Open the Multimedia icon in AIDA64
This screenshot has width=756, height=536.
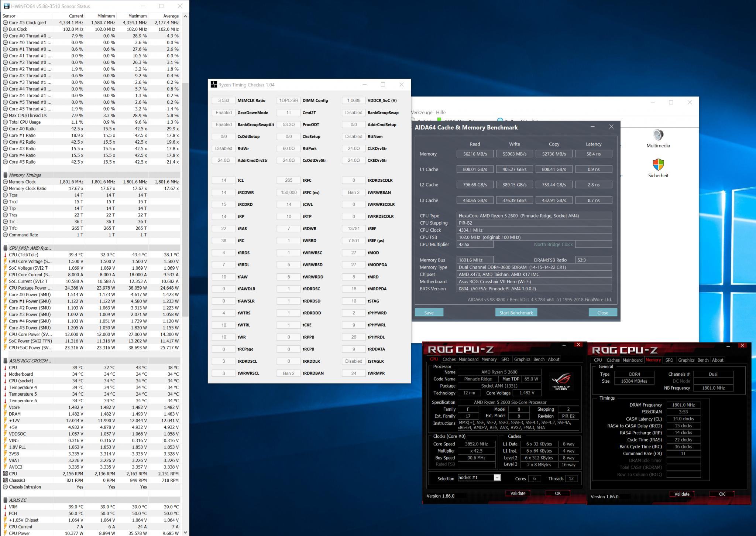click(658, 135)
